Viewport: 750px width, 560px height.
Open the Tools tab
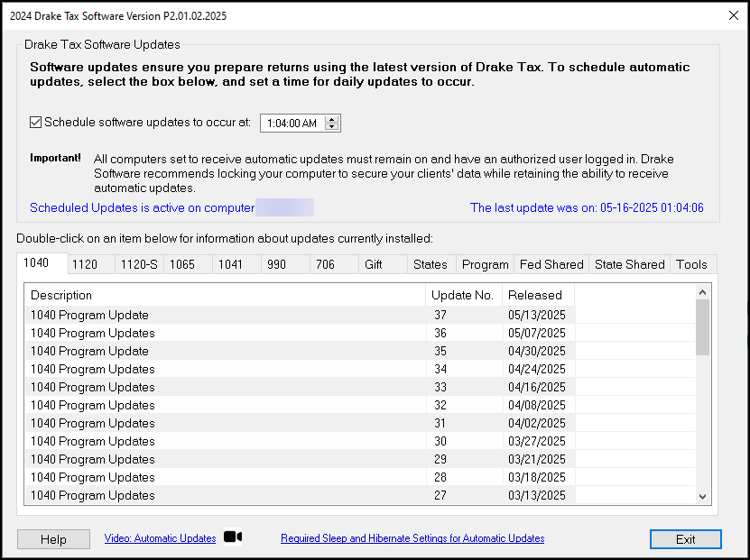click(x=693, y=264)
